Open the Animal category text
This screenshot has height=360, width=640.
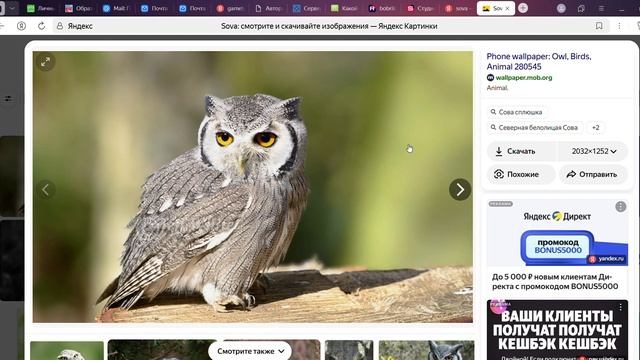pos(497,88)
